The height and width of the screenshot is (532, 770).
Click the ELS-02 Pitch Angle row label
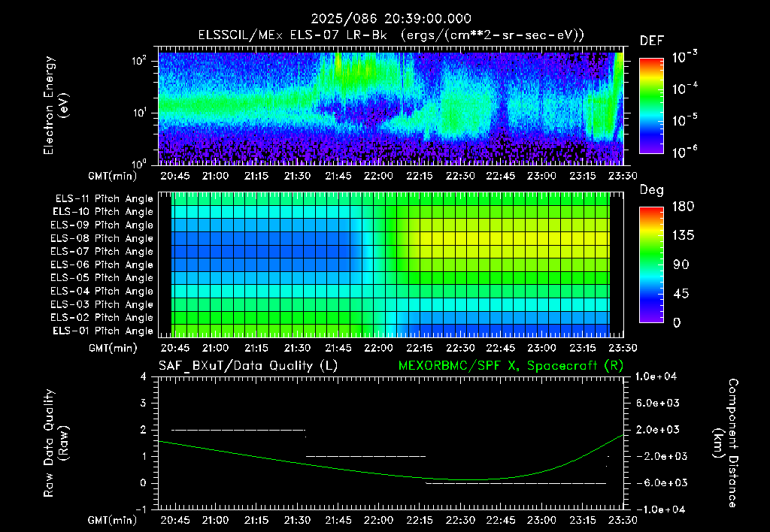click(x=102, y=318)
